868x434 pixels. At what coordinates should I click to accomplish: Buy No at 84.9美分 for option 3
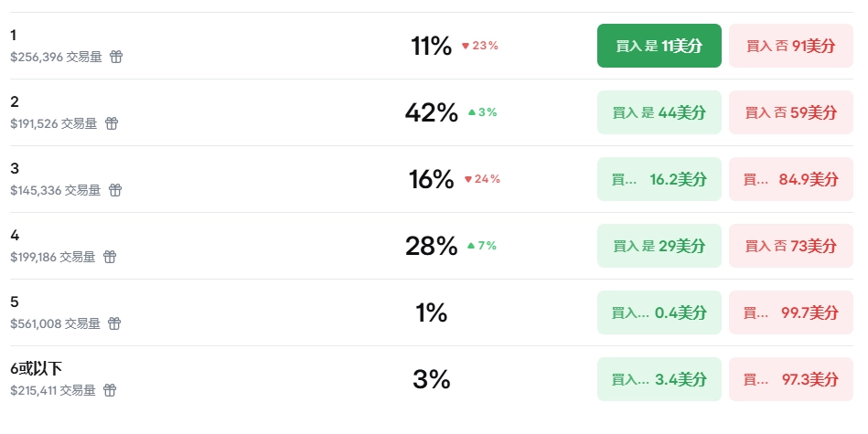click(791, 179)
